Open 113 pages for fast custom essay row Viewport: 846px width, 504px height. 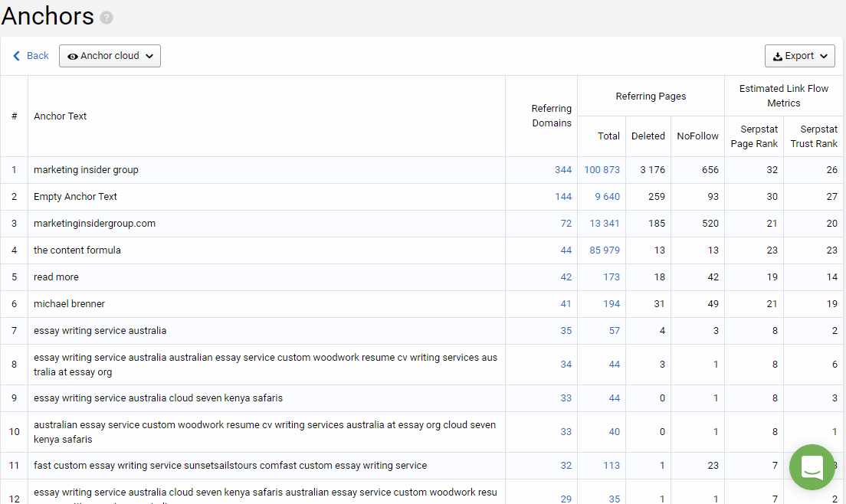pos(611,466)
